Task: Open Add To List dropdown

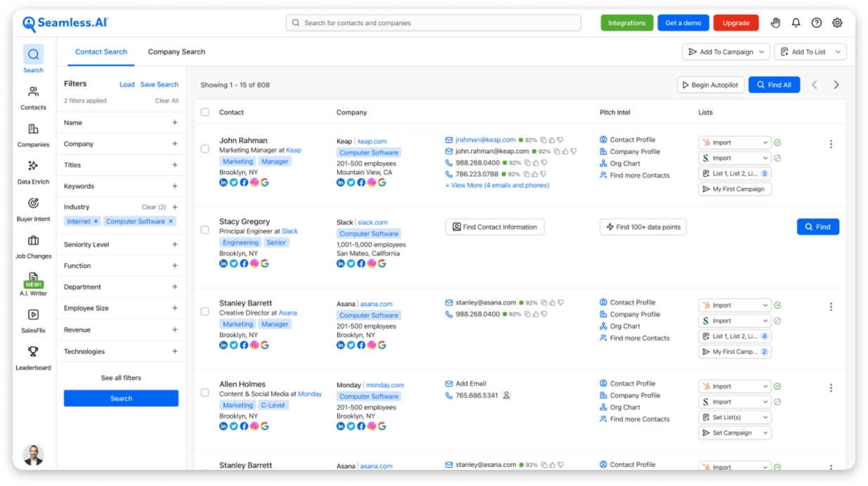Action: pos(810,52)
